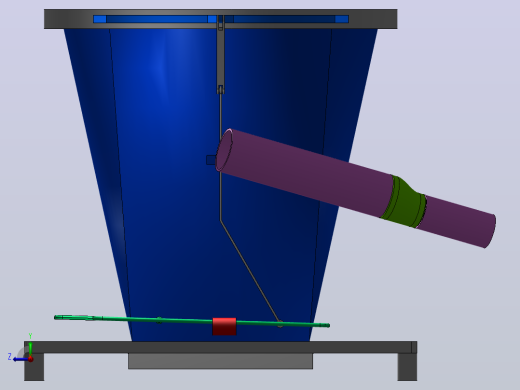Select the green coupling on the purple pipe
The height and width of the screenshot is (390, 520).
click(x=404, y=202)
